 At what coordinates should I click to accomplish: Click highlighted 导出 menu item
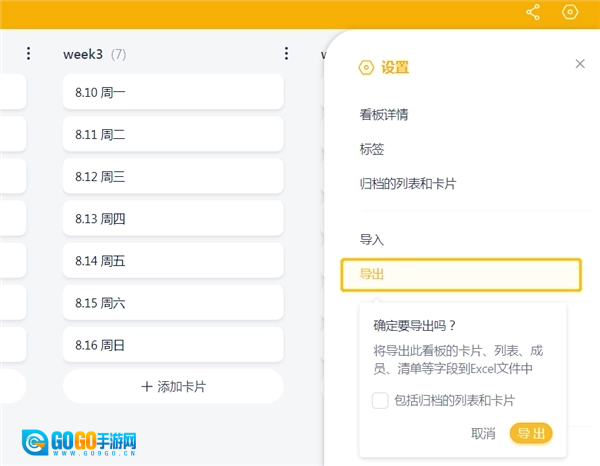[460, 275]
